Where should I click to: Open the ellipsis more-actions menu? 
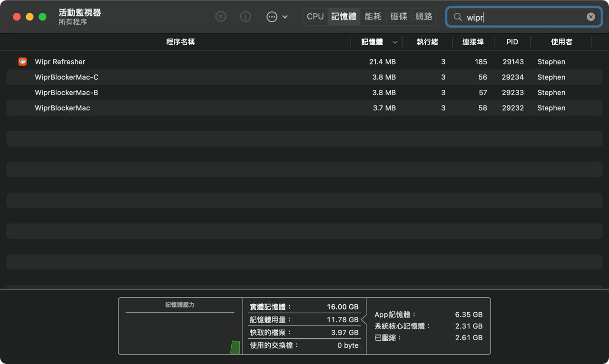pyautogui.click(x=277, y=17)
